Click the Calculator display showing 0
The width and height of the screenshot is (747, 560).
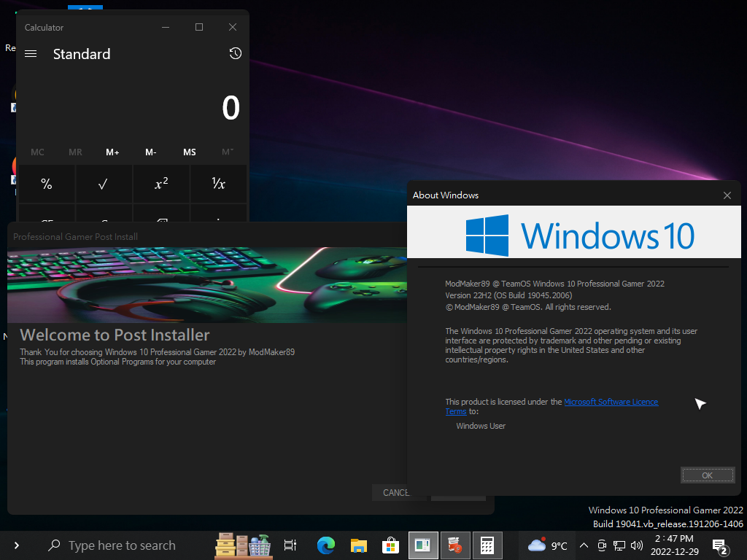(x=231, y=108)
